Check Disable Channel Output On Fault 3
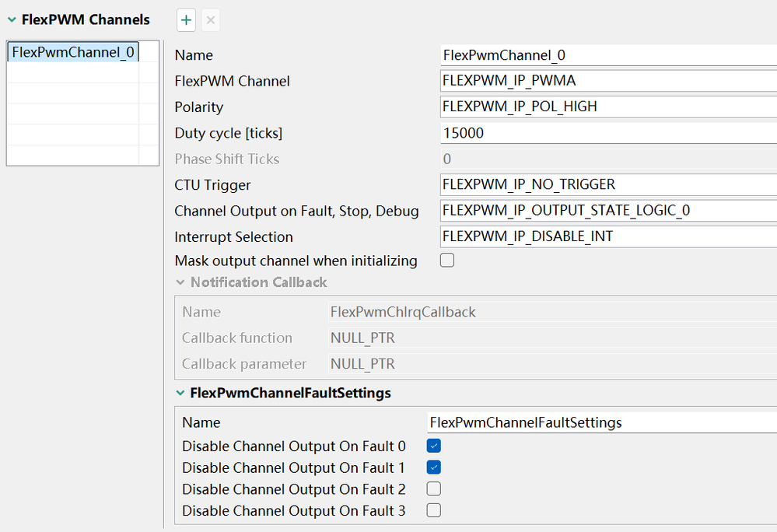777x532 pixels. 434,510
